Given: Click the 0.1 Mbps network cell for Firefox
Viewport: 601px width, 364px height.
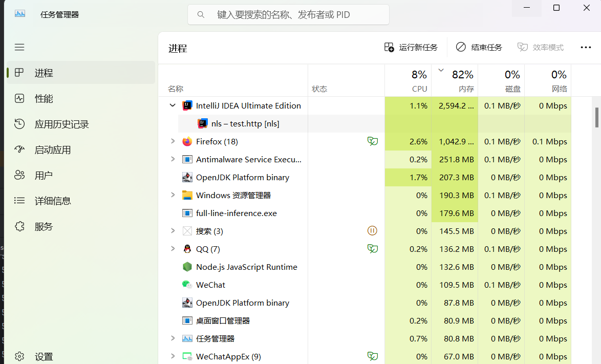Looking at the screenshot, I should 548,141.
